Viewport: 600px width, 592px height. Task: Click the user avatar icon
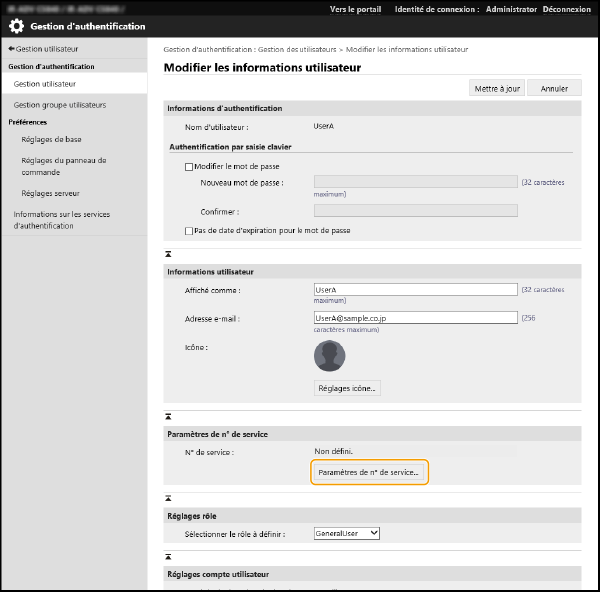(329, 356)
